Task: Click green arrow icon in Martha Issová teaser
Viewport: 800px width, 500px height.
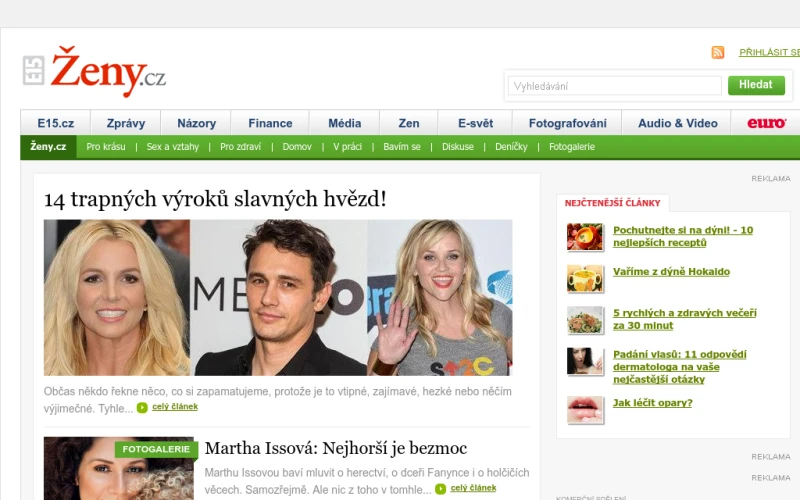Action: point(440,489)
